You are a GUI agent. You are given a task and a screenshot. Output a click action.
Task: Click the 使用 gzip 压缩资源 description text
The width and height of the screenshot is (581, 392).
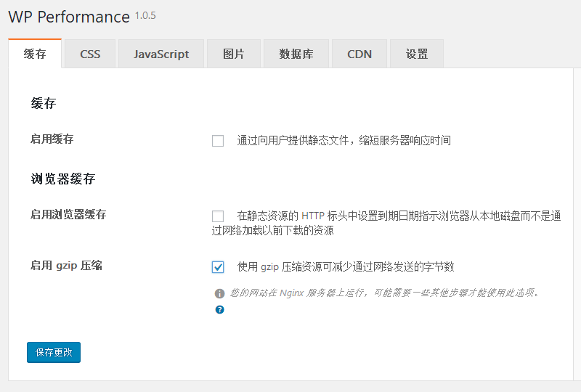346,267
